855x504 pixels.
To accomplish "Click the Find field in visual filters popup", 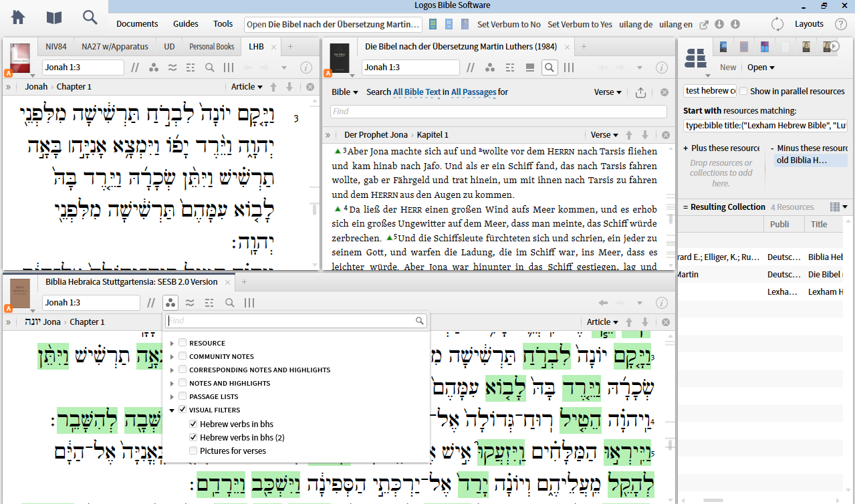I will pos(296,321).
